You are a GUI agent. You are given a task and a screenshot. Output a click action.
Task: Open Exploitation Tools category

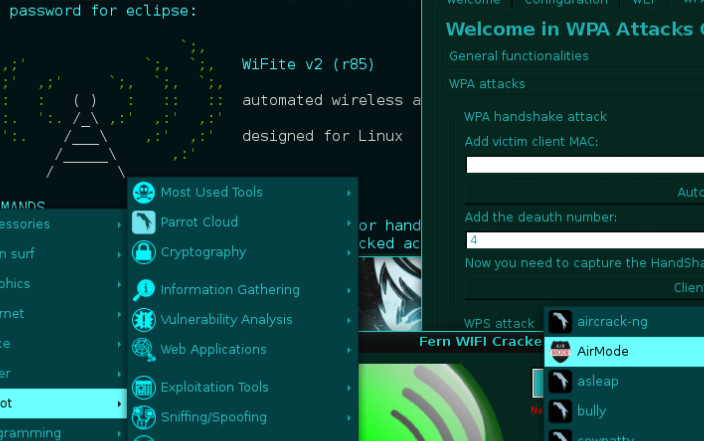click(x=243, y=387)
